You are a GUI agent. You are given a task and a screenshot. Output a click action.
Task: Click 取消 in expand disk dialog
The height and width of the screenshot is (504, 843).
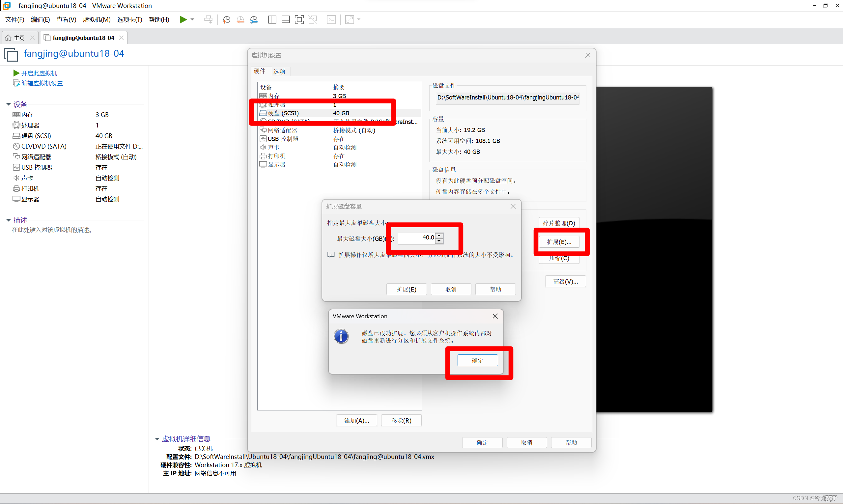click(x=451, y=289)
